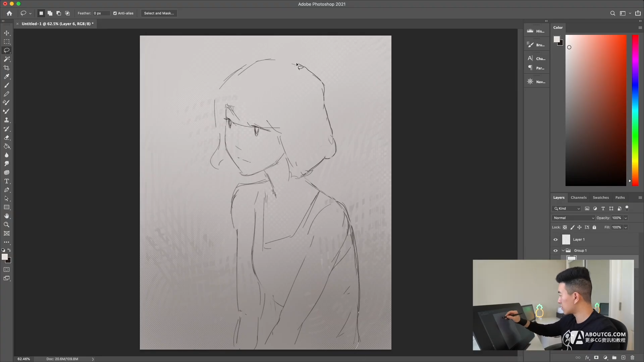Enable filter for type layers
The height and width of the screenshot is (362, 644).
coord(603,208)
